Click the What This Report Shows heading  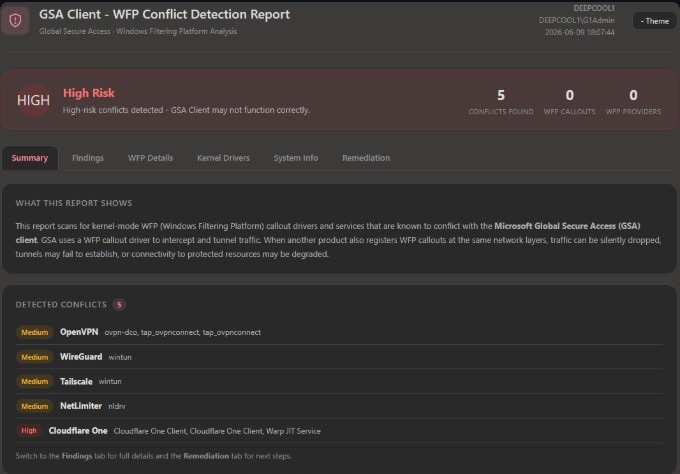(x=74, y=203)
